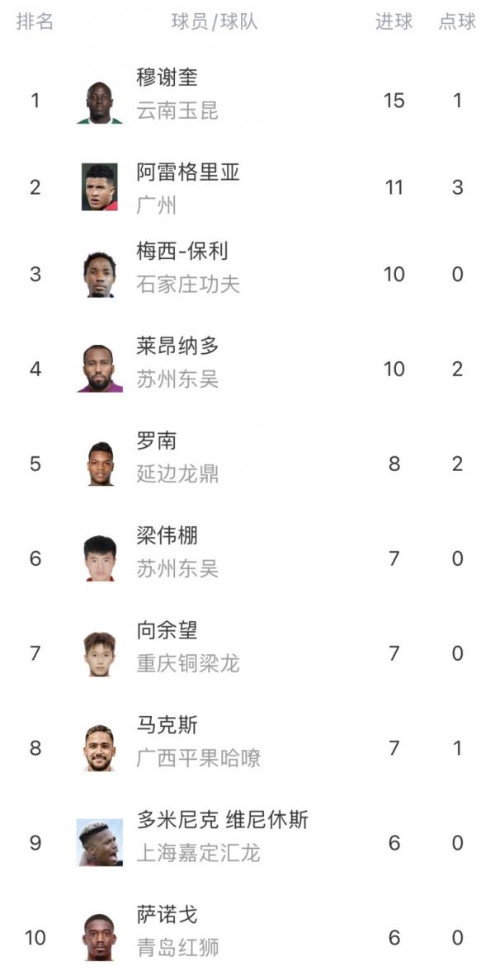Click the 点球 column header
Viewport: 495px width, 980px height.
457,22
